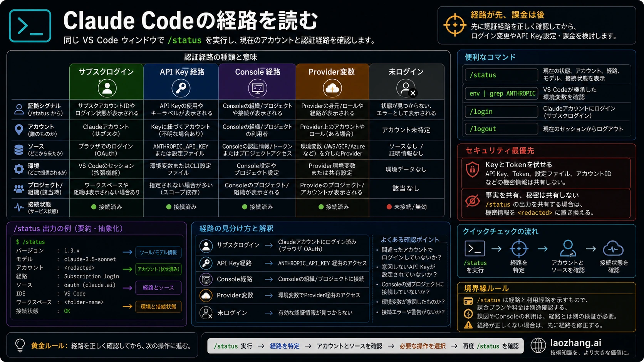The image size is (644, 362).
Task: Click the cloud icon beside Provider変数 in 経路の見分け方
Action: 206,295
